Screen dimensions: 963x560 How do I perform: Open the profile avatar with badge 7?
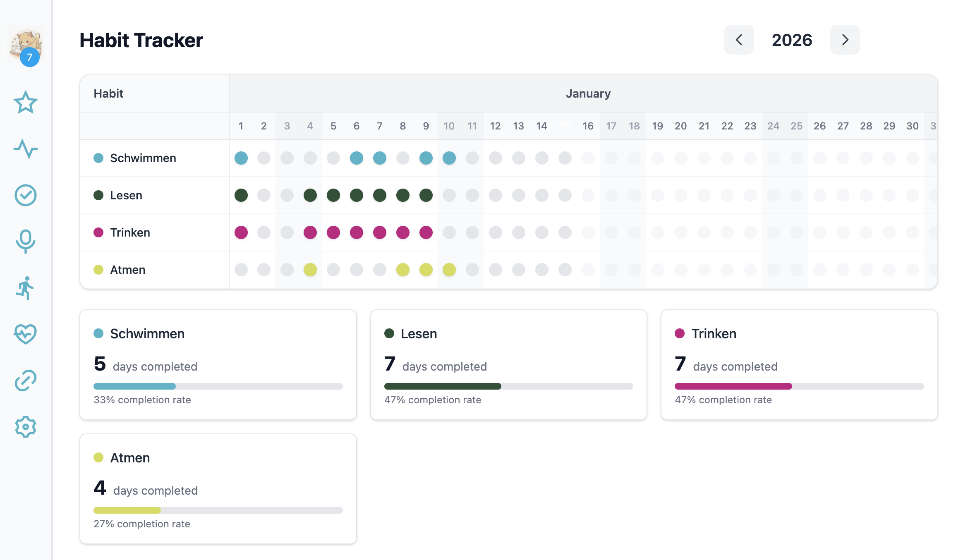pyautogui.click(x=26, y=45)
